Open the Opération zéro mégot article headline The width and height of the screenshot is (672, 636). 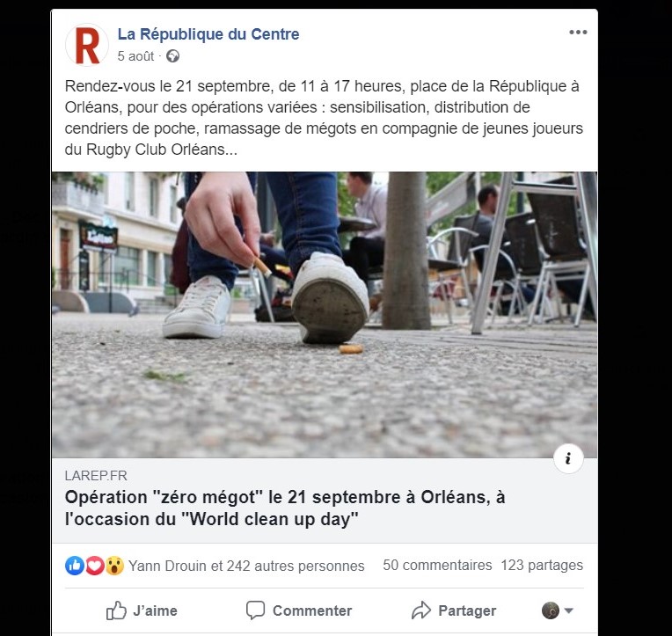point(285,508)
